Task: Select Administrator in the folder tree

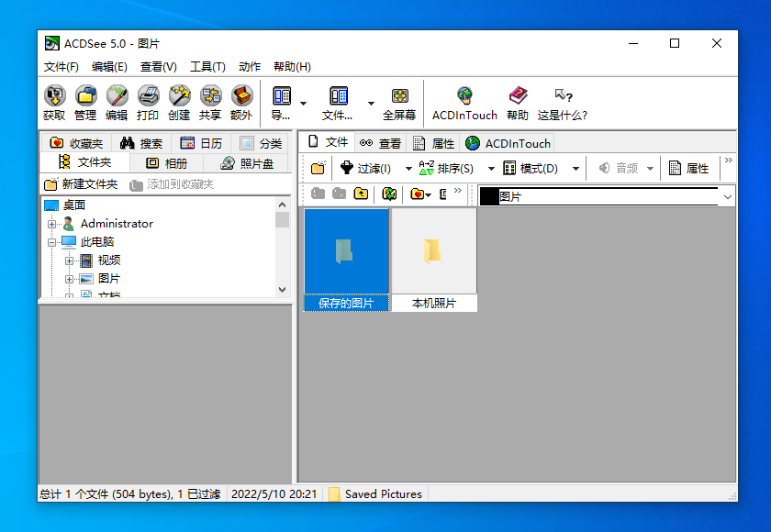Action: point(117,224)
